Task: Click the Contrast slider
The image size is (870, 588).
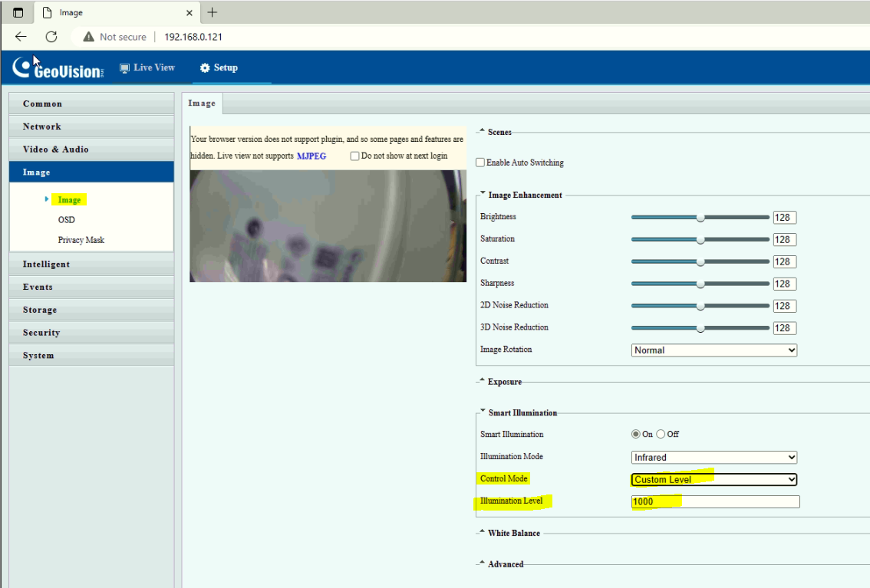Action: click(700, 261)
